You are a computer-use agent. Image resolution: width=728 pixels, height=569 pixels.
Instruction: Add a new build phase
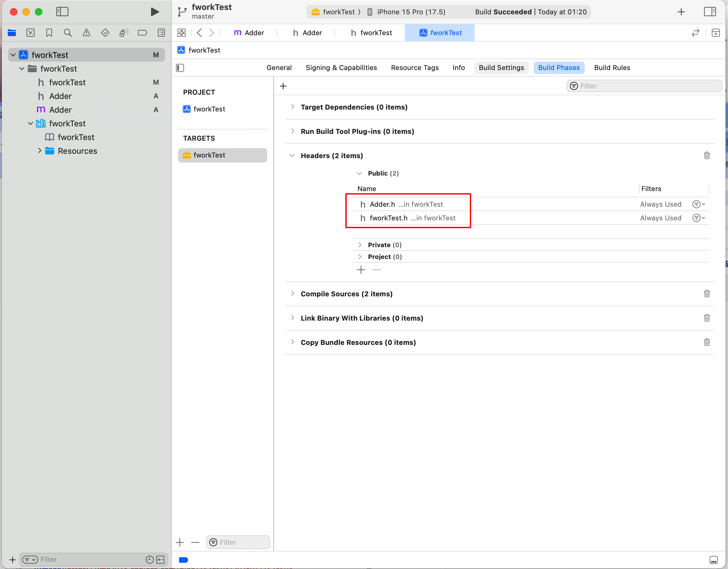tap(283, 86)
